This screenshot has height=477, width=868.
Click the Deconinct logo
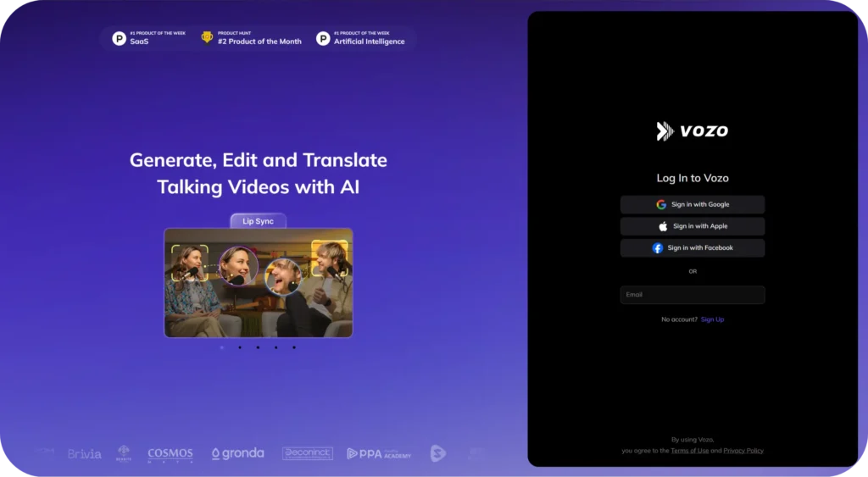click(x=307, y=454)
